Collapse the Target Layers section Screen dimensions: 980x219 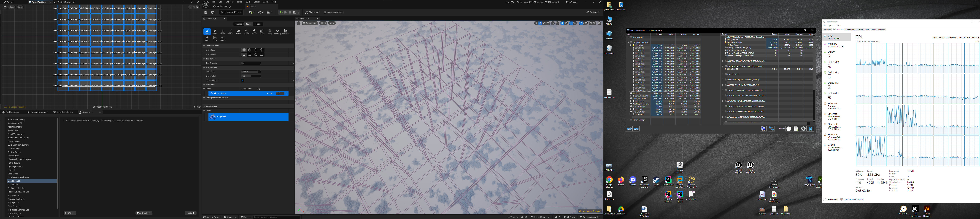point(204,107)
